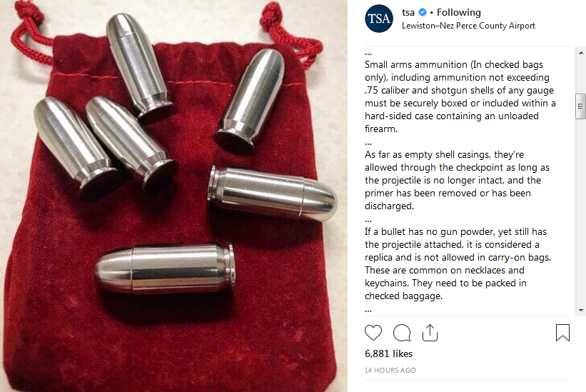This screenshot has width=586, height=392.
Task: Open the tsa username link
Action: coord(408,12)
